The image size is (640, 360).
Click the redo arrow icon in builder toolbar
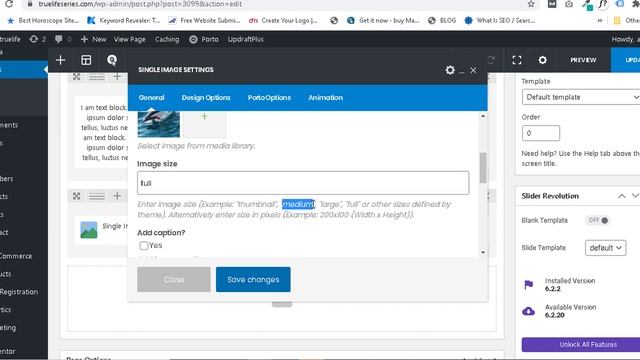point(491,60)
